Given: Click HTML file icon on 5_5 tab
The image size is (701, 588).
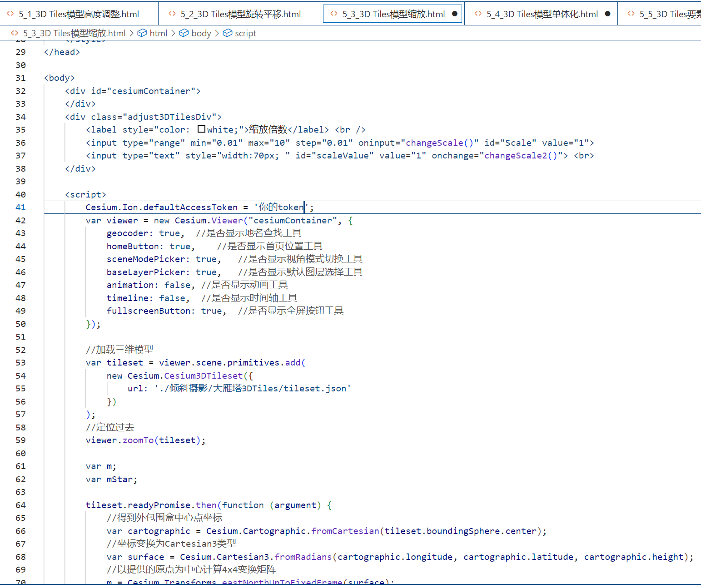Looking at the screenshot, I should [631, 14].
